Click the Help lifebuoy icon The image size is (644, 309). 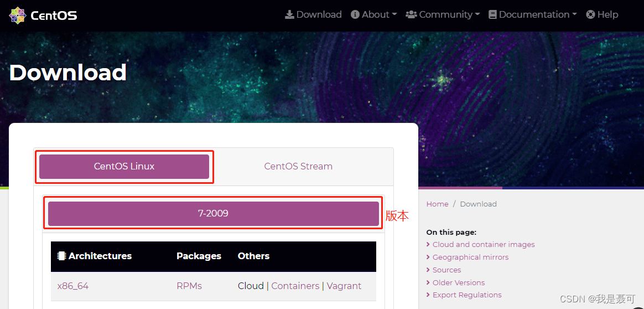(590, 15)
